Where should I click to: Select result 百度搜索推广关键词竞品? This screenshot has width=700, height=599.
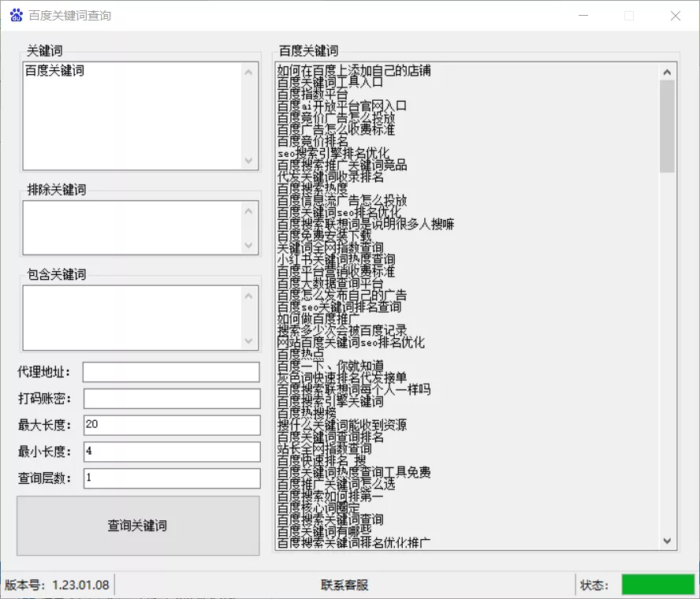[x=342, y=165]
